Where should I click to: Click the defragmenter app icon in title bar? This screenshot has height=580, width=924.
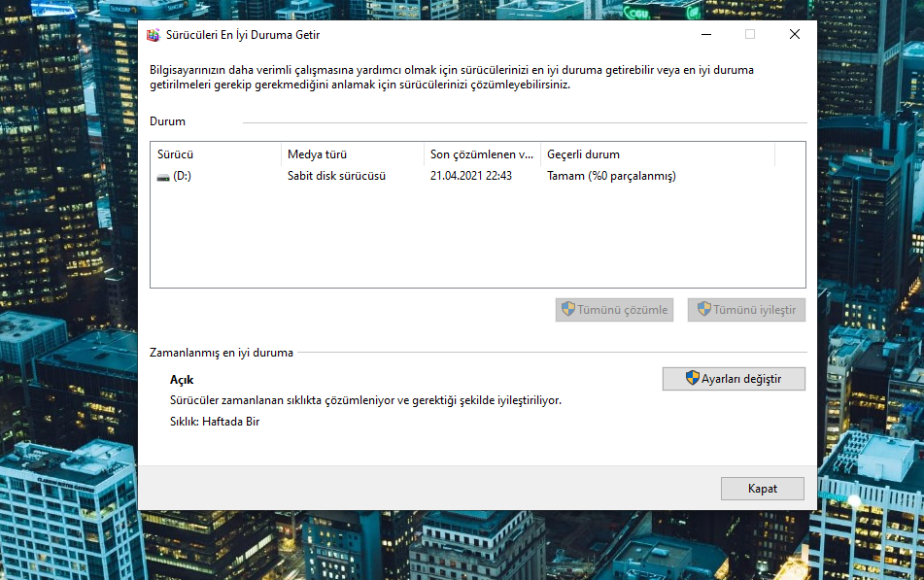154,35
